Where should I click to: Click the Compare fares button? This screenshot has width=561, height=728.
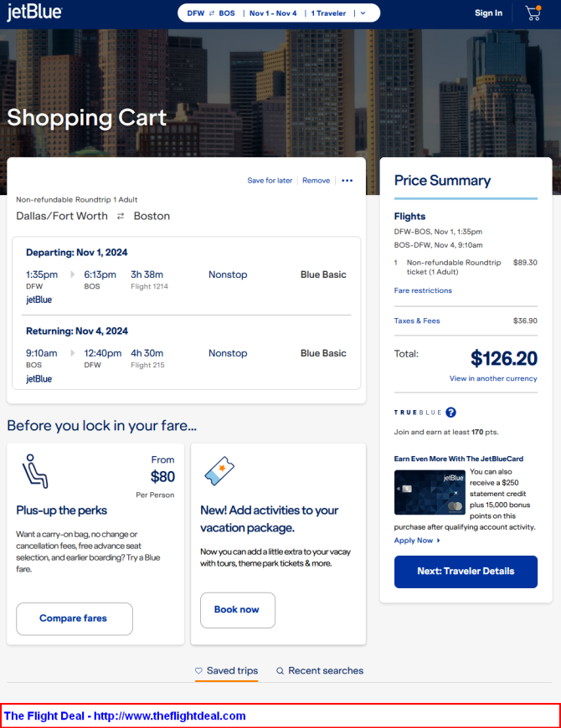[x=75, y=619]
